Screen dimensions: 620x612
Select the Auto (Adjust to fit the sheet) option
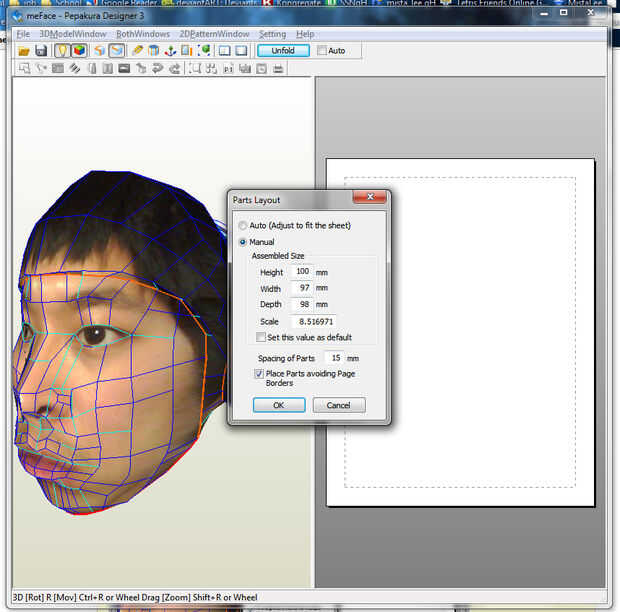(x=243, y=226)
